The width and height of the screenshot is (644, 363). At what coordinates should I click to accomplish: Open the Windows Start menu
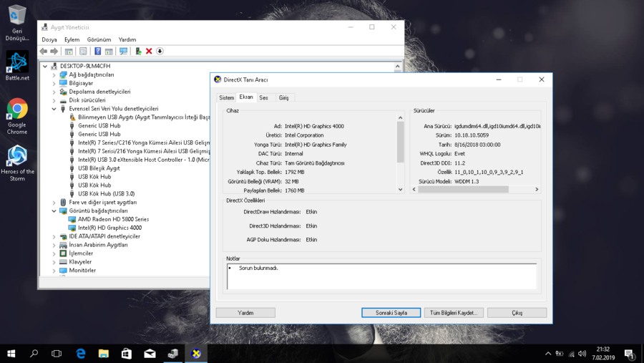pyautogui.click(x=11, y=354)
